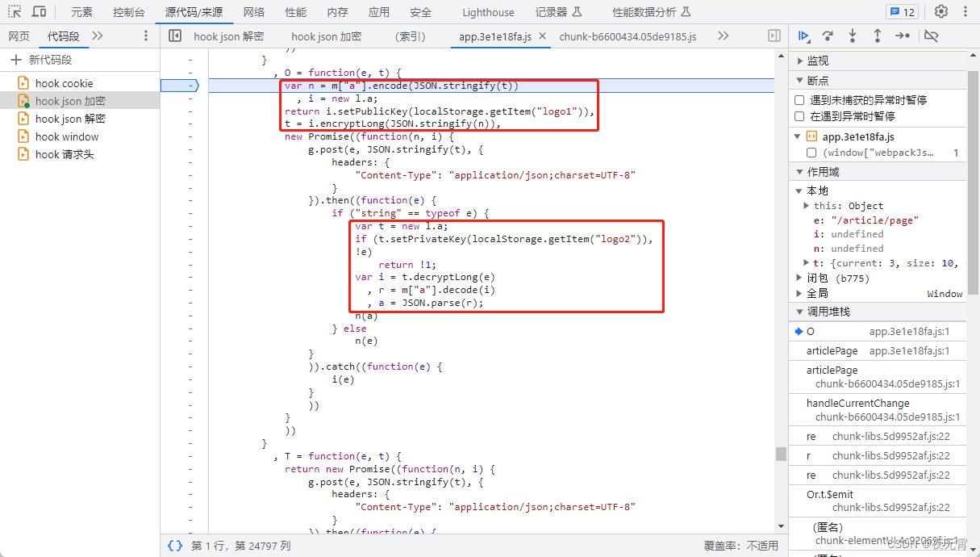
Task: Enable pause on caught exceptions
Action: point(799,116)
